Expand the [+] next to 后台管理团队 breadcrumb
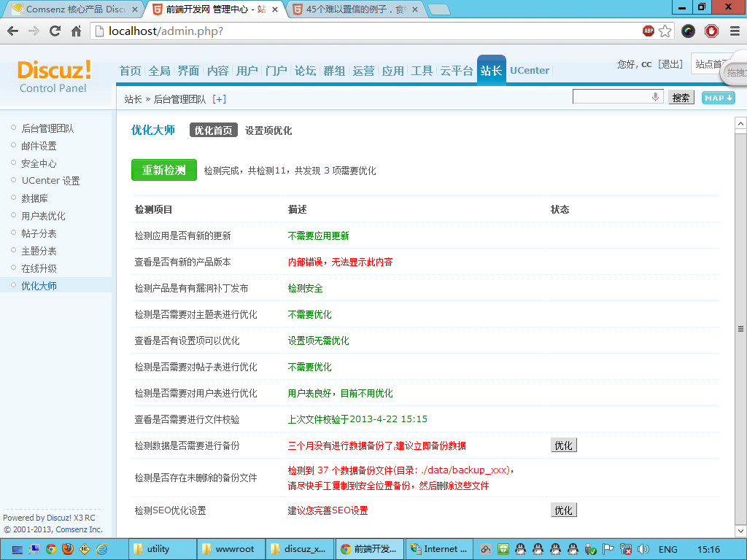Viewport: 747px width, 560px height. (x=219, y=99)
